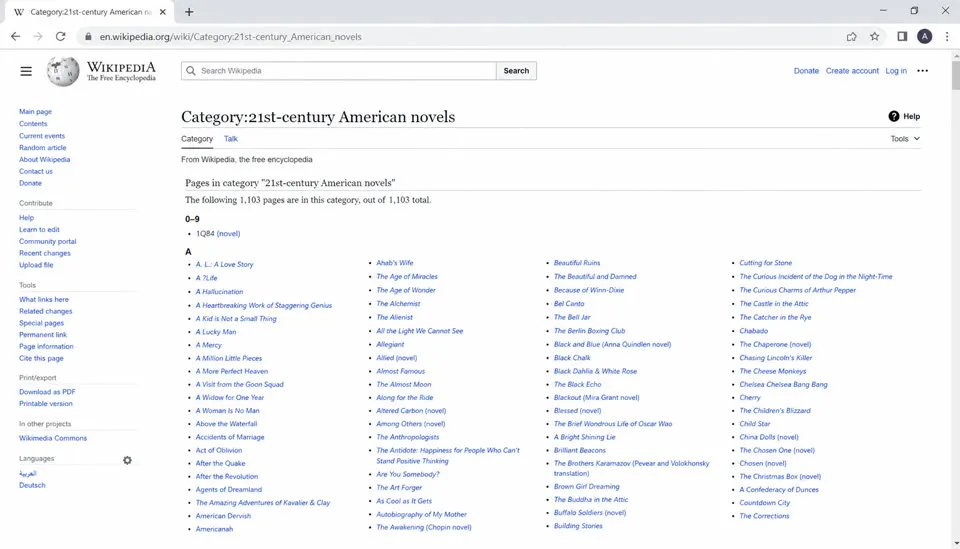
Task: Open Contents sidebar link
Action: click(33, 124)
